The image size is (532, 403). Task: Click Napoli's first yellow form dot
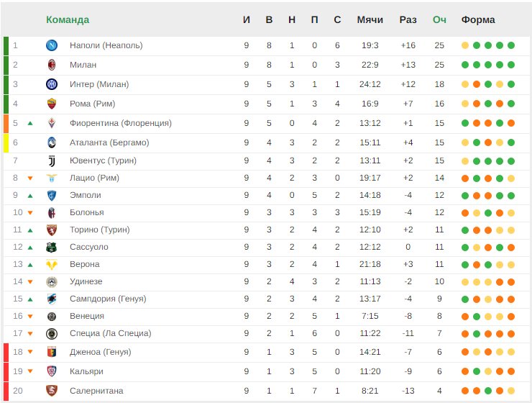pos(465,45)
